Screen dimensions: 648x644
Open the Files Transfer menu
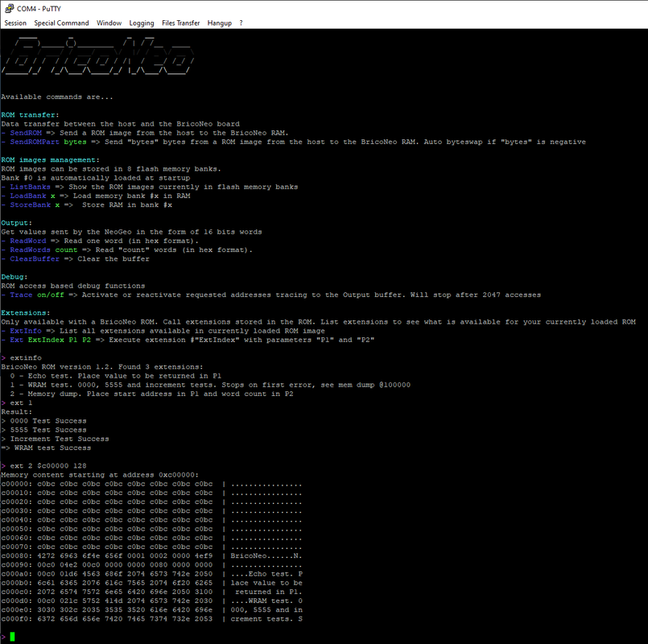180,23
